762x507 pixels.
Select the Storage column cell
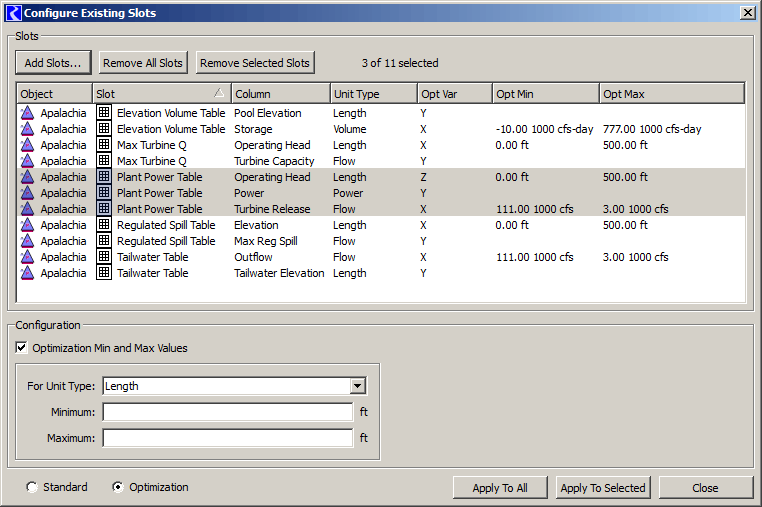click(253, 129)
